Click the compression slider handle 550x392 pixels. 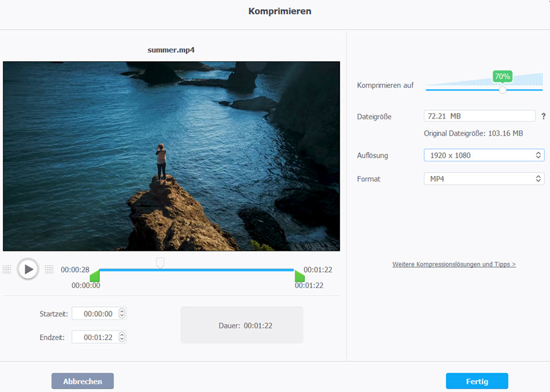click(502, 90)
